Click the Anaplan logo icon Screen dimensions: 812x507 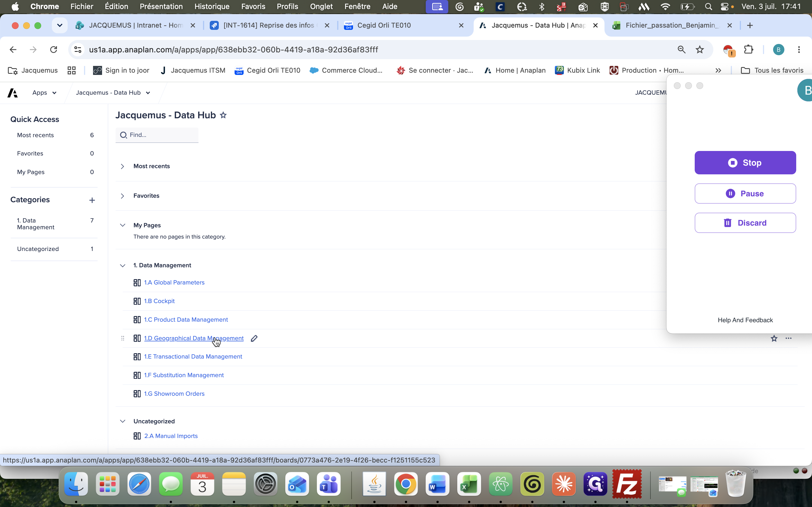click(x=13, y=93)
